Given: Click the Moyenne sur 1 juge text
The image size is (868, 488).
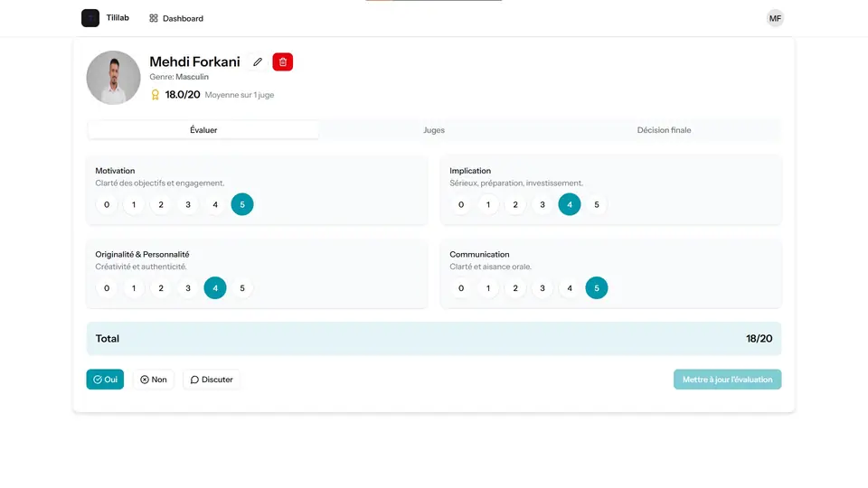Looking at the screenshot, I should (240, 95).
